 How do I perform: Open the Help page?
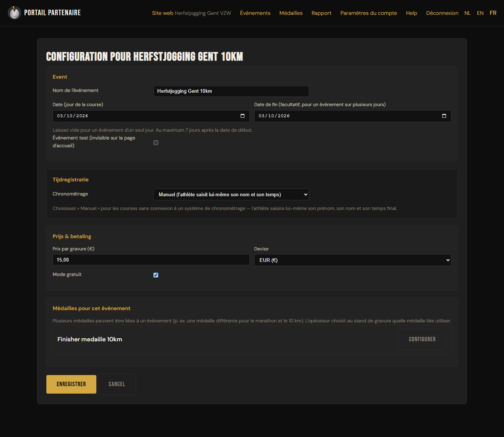412,13
